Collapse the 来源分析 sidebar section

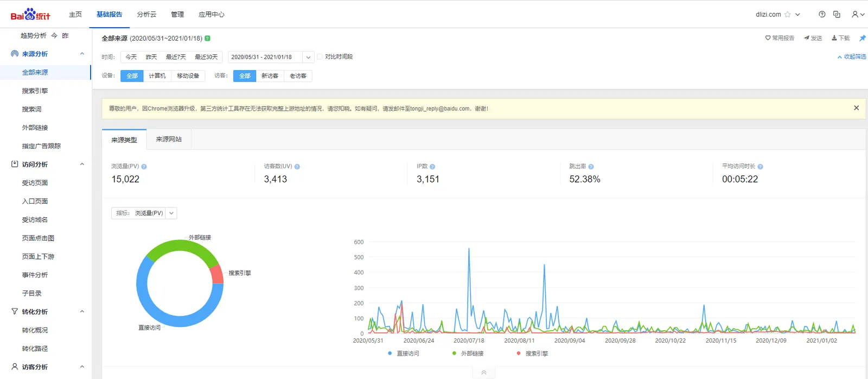pos(82,54)
